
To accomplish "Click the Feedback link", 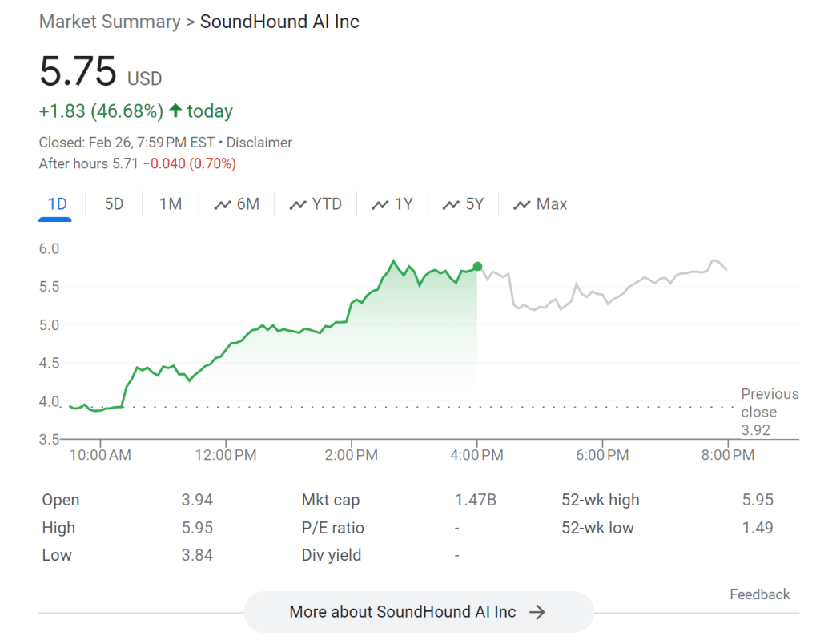I will (759, 594).
